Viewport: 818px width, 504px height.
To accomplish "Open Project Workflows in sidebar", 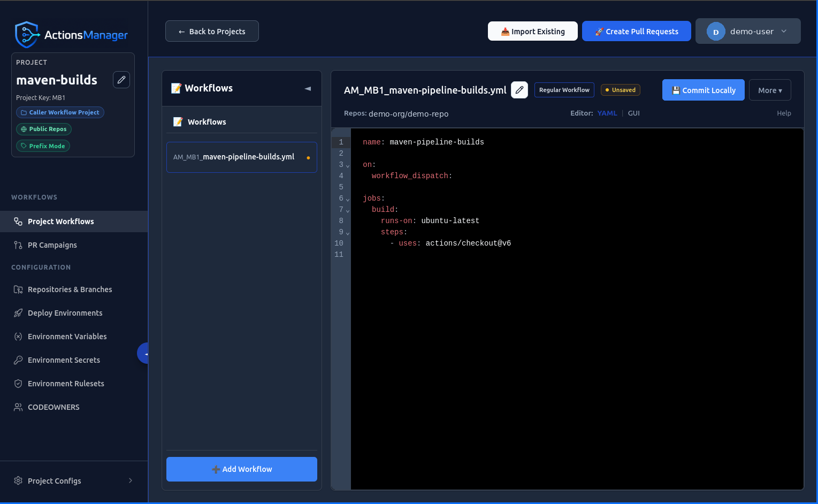I will (74, 222).
